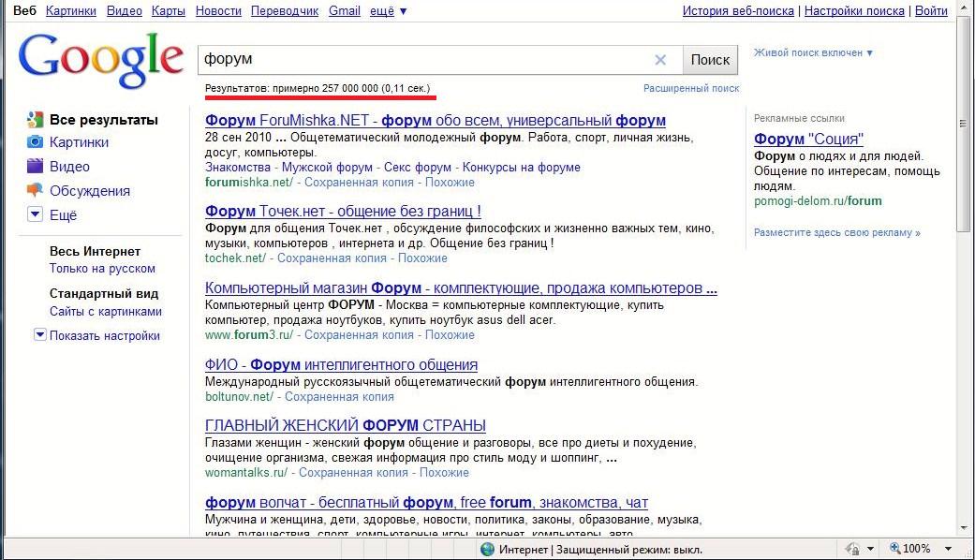The width and height of the screenshot is (975, 560).
Task: Click Разместите здесь свою рекламу link
Action: tap(837, 232)
